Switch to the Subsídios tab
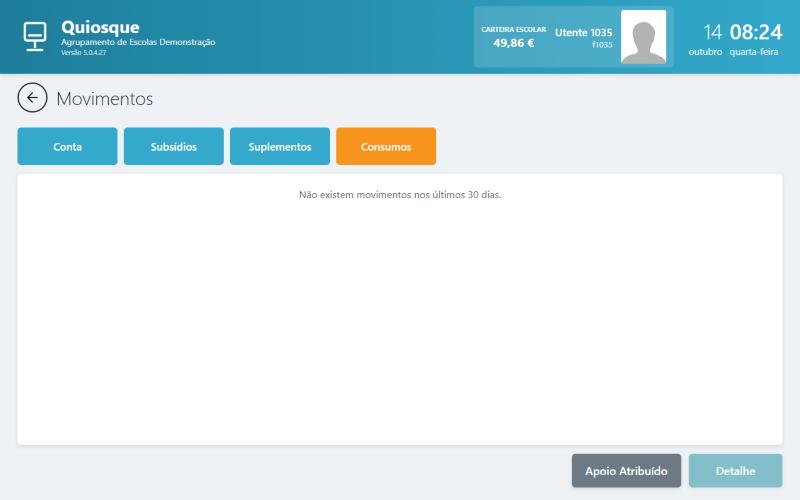This screenshot has width=800, height=500. click(173, 146)
